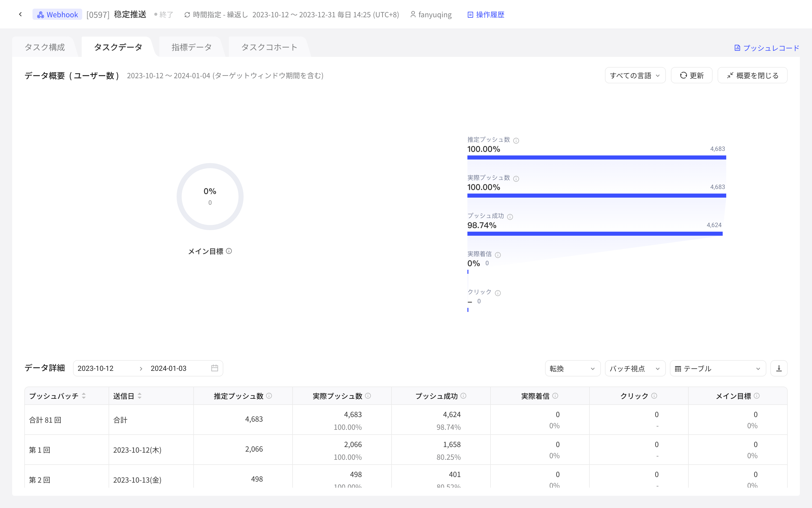Image resolution: width=812 pixels, height=508 pixels.
Task: Click info icon in メイン目標 table header
Action: coord(757,396)
